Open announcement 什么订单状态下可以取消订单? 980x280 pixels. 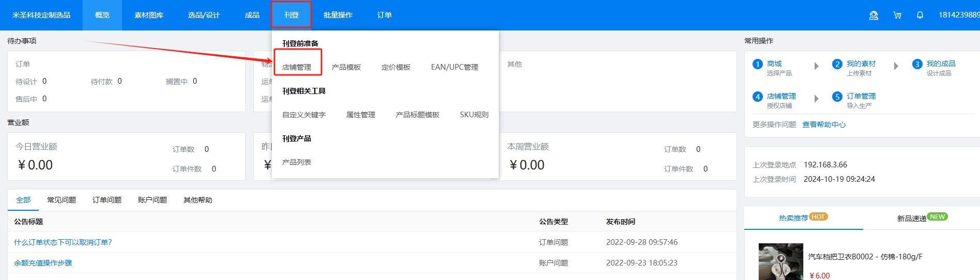63,242
